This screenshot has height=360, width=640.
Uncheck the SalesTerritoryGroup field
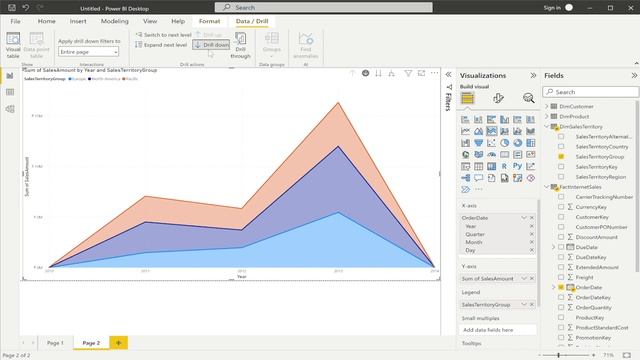561,157
